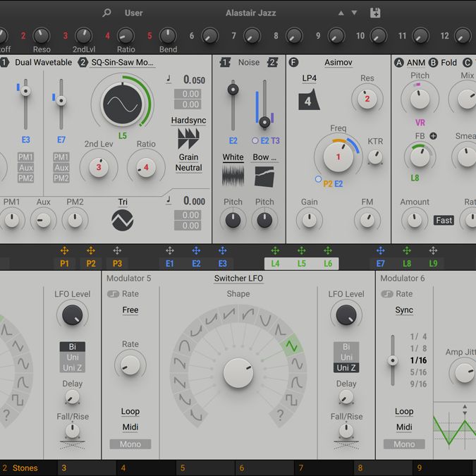
Task: Toggle PM1 routing under the E7 slider
Action: coord(61,157)
